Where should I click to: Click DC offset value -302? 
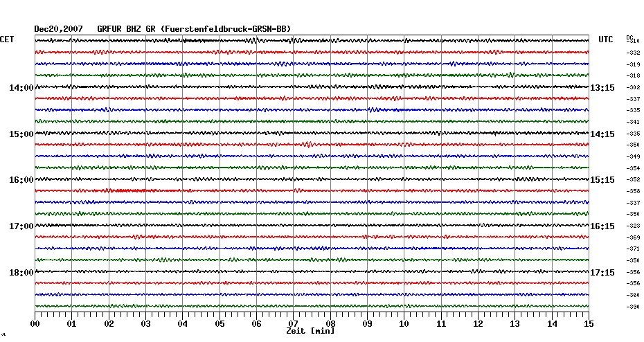pos(634,87)
